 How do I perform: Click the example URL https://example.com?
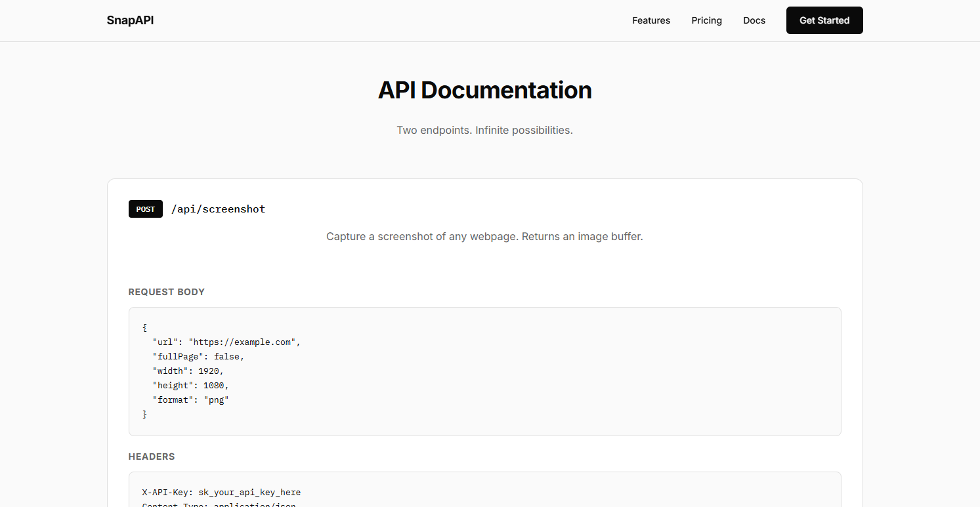(x=242, y=342)
